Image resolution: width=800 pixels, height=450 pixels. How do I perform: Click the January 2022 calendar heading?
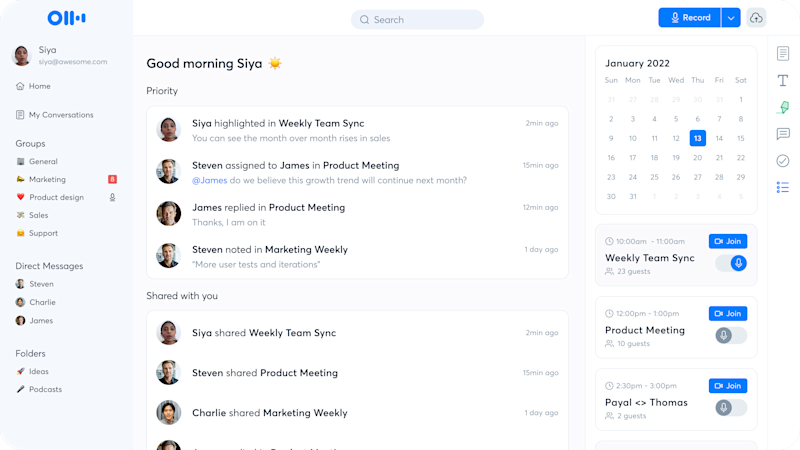pos(637,63)
